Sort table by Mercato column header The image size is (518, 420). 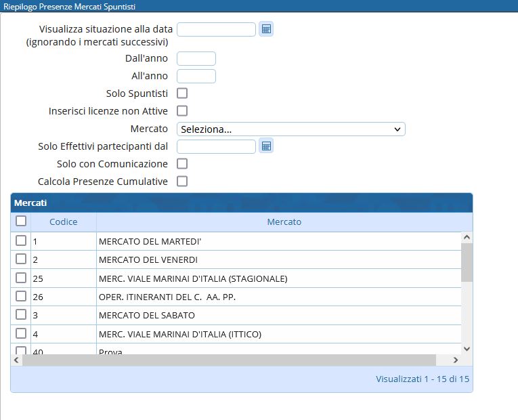[x=284, y=222]
